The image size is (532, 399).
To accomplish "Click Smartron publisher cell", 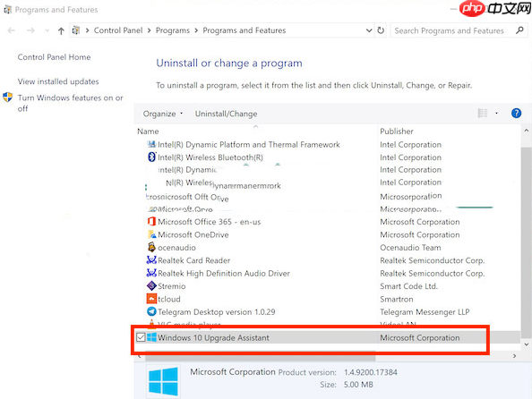I will (396, 299).
